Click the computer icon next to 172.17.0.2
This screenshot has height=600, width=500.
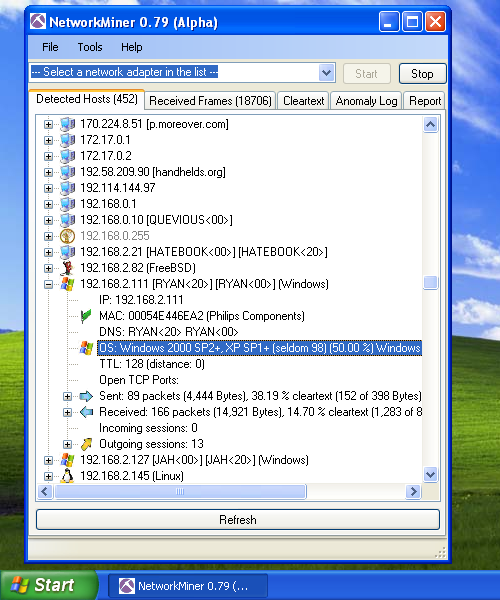point(67,156)
